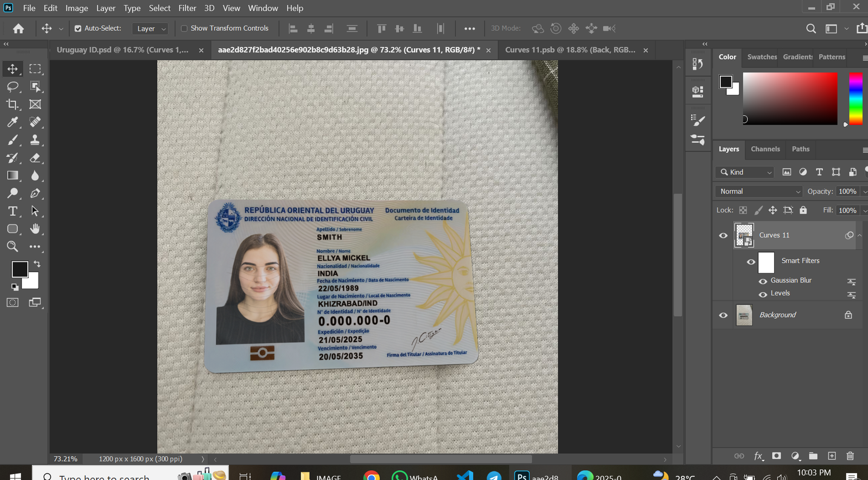
Task: Uncheck the Auto-Select checkbox
Action: 78,29
